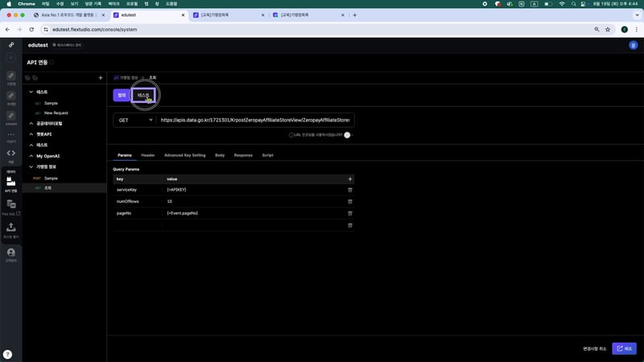The width and height of the screenshot is (644, 362).
Task: Delete the pageNo parameter row
Action: click(x=349, y=213)
